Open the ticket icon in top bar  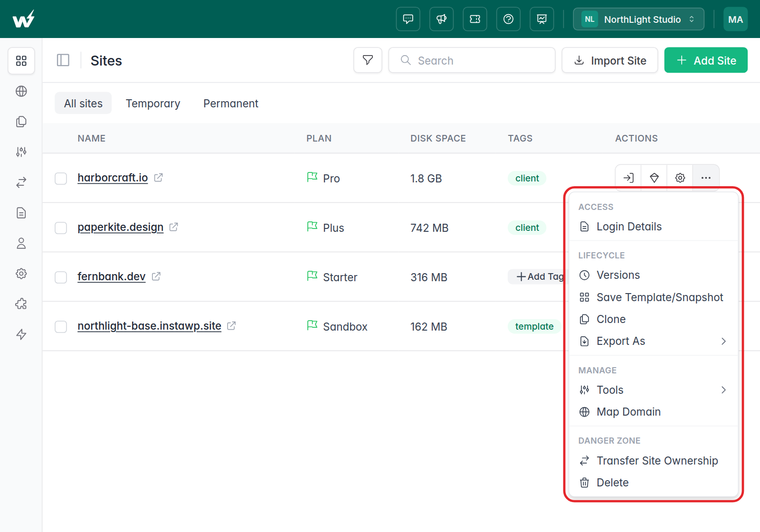475,19
